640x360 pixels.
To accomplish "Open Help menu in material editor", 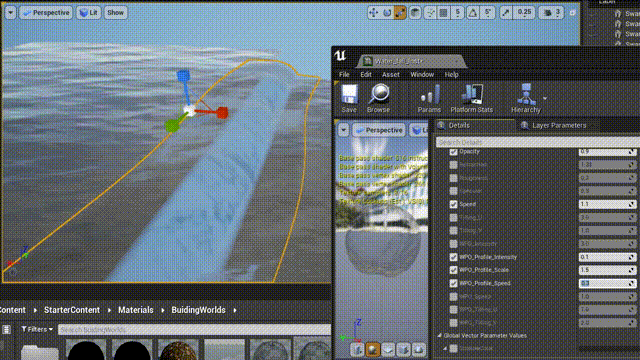I will pos(451,74).
